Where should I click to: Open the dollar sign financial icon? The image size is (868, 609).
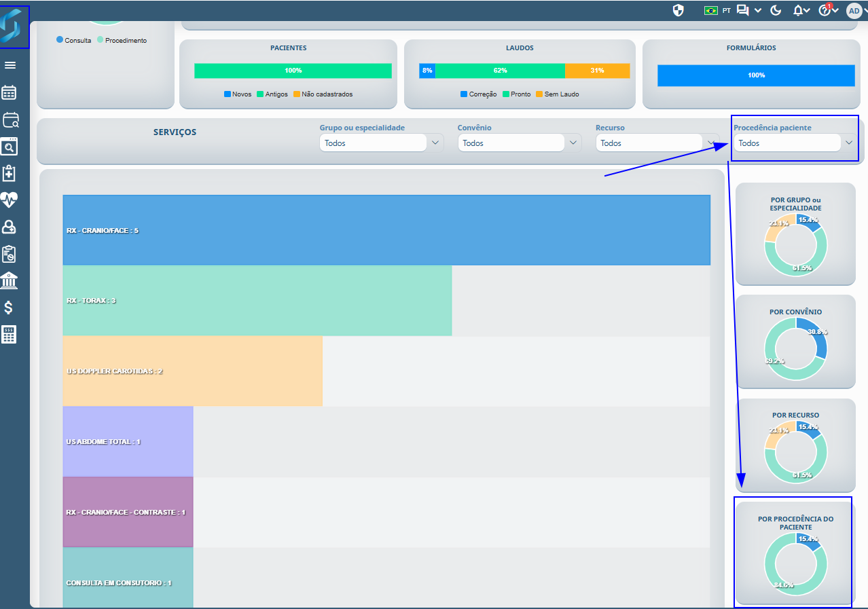click(9, 308)
